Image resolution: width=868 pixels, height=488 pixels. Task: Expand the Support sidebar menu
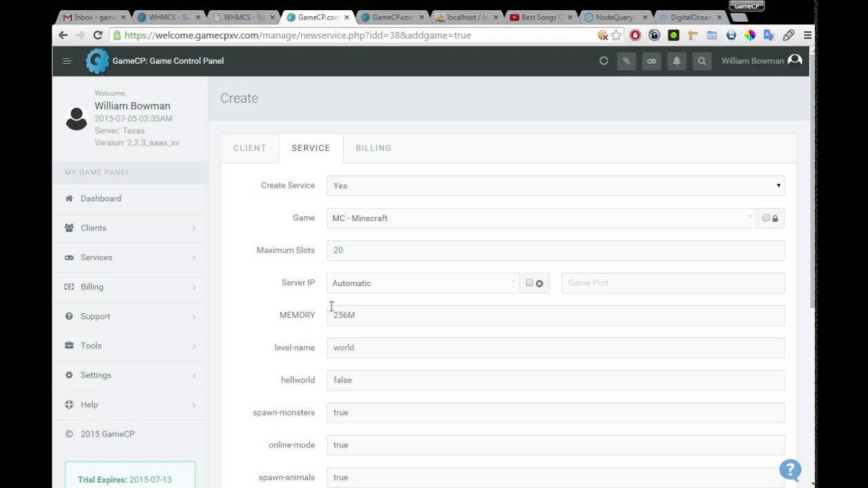point(130,317)
